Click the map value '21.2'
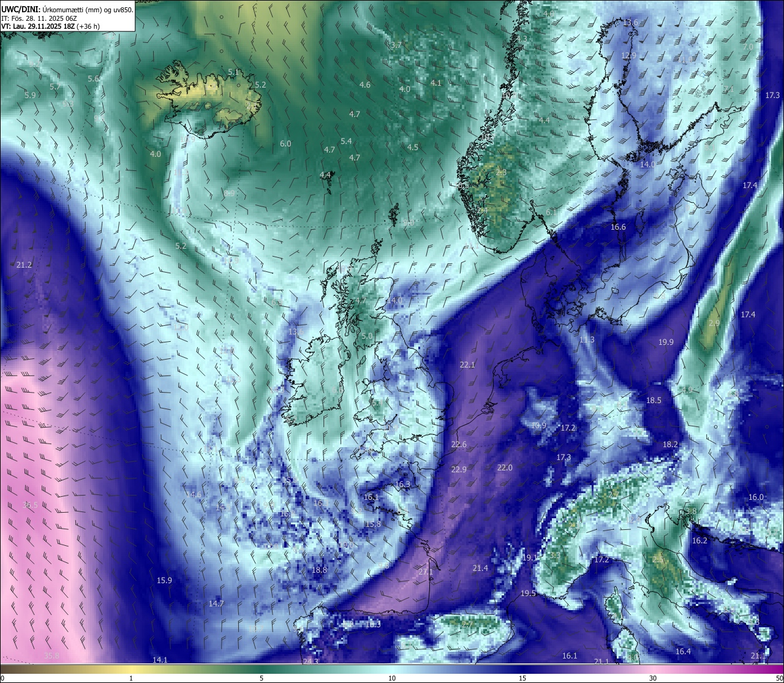The width and height of the screenshot is (784, 683). (24, 265)
